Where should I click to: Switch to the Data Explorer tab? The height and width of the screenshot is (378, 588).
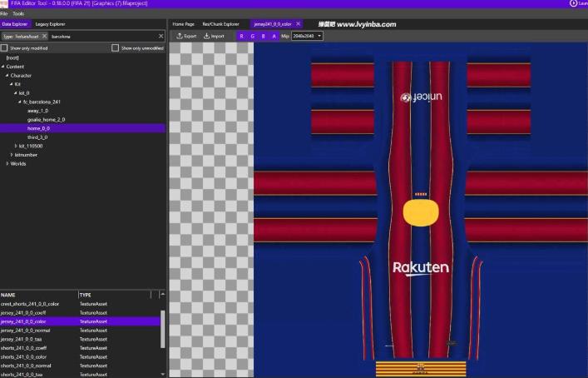(15, 24)
